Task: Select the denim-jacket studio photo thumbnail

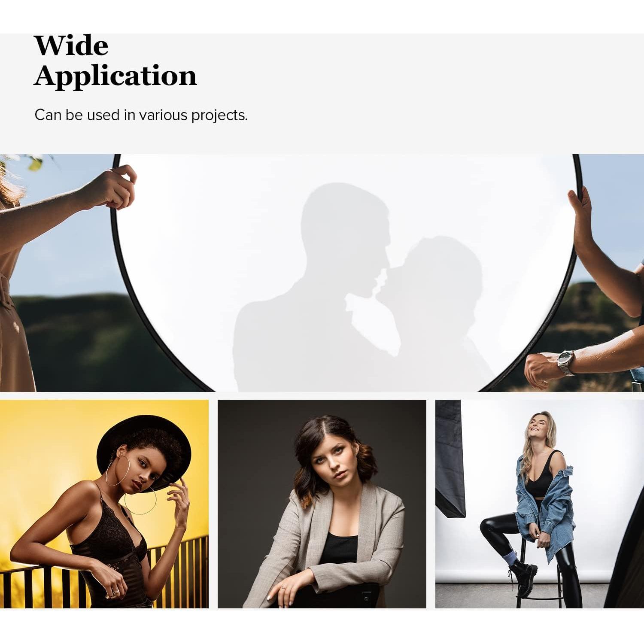Action: click(x=540, y=504)
